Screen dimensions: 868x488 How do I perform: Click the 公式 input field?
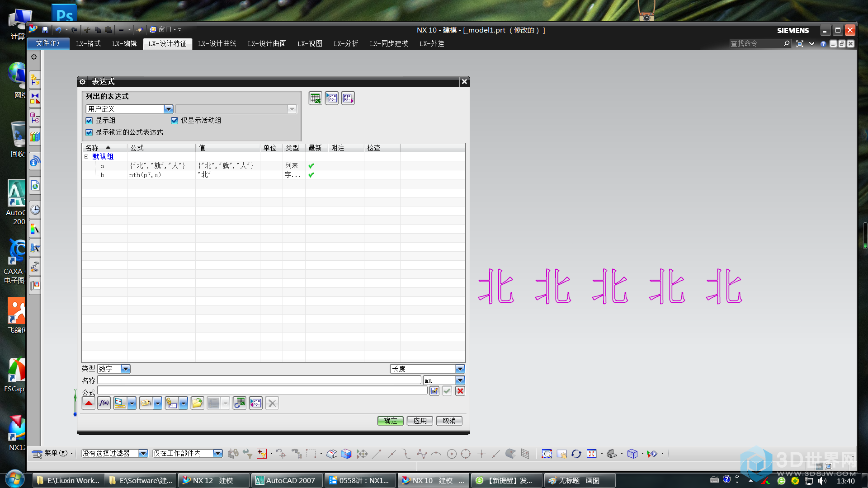point(262,390)
